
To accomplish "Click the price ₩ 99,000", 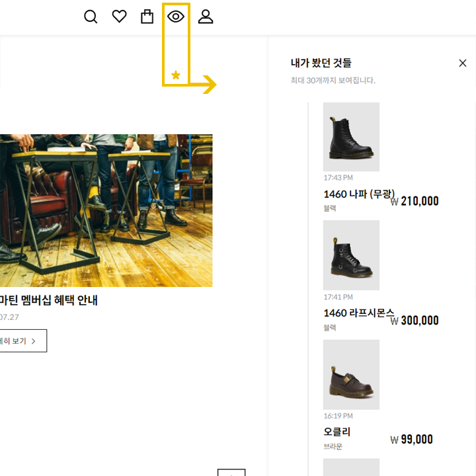I will click(x=411, y=440).
